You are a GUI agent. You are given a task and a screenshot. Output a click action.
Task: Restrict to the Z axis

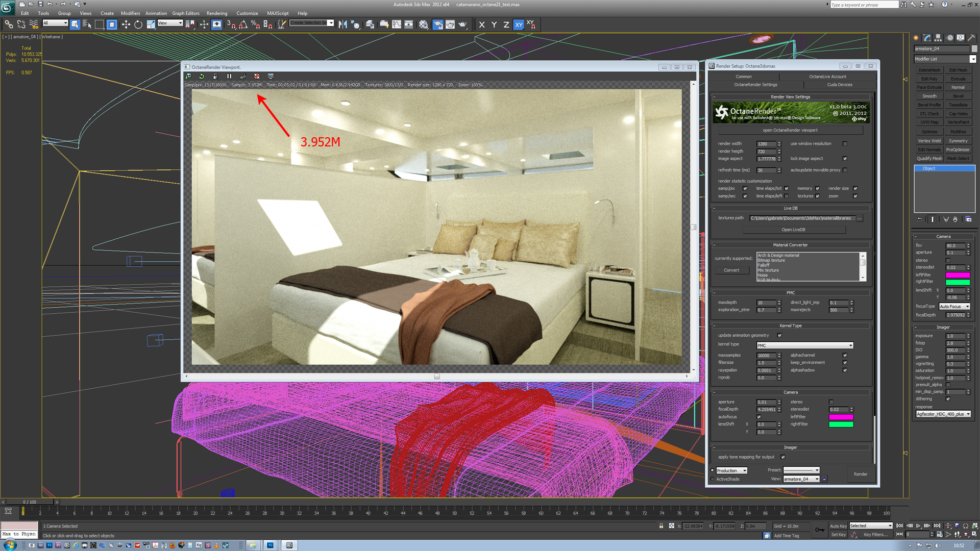[x=506, y=24]
